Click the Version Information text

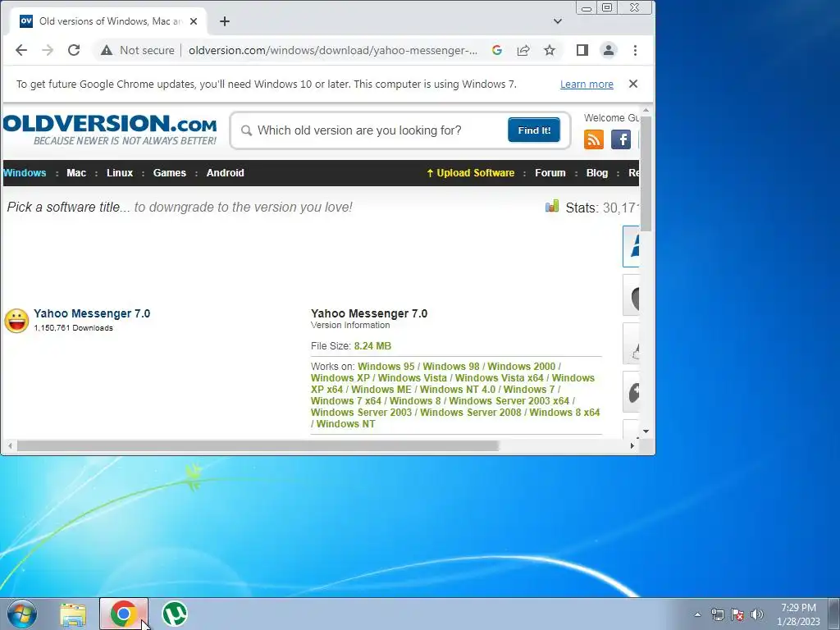(x=350, y=325)
